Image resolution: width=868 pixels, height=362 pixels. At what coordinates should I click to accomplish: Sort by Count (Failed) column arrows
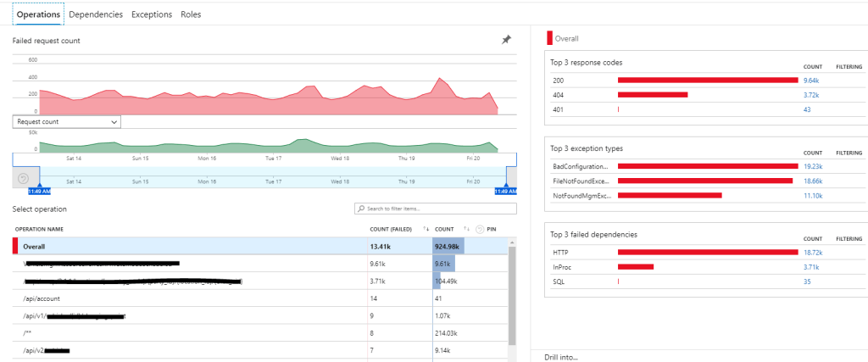pos(425,229)
